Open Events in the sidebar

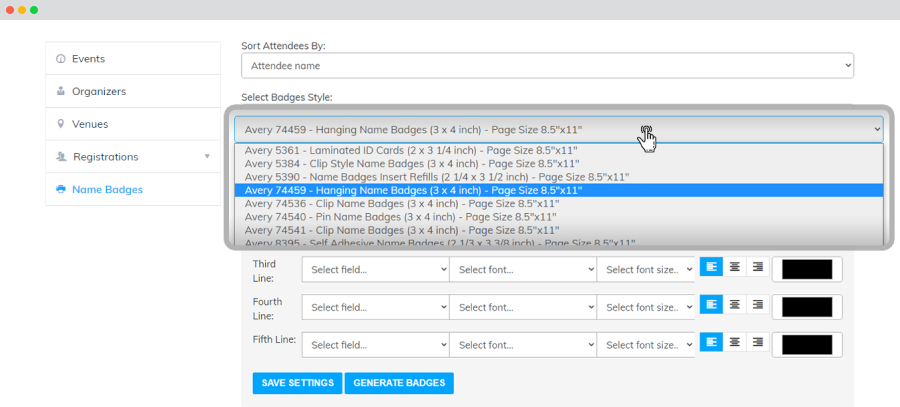(x=133, y=59)
